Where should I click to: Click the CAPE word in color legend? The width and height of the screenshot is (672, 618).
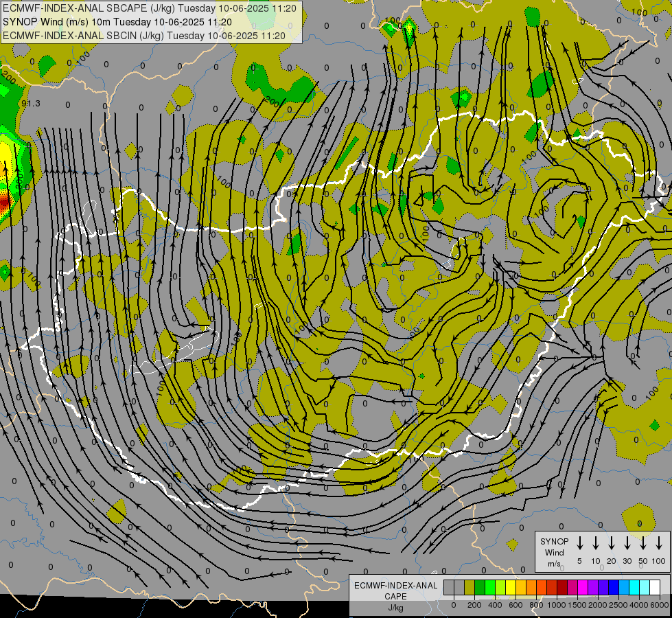[395, 597]
